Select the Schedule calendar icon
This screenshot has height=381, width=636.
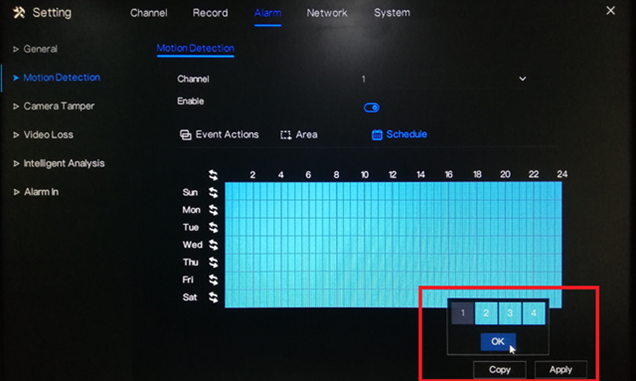(x=377, y=134)
